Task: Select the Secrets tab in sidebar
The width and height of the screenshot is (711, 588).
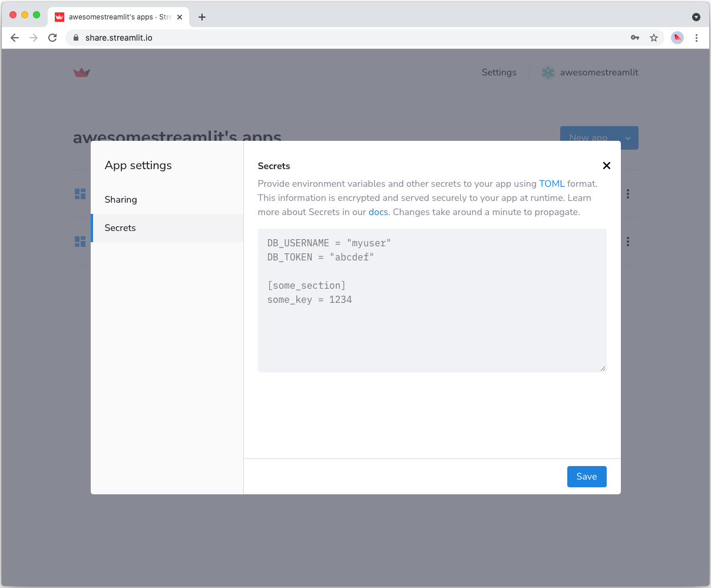Action: 120,228
